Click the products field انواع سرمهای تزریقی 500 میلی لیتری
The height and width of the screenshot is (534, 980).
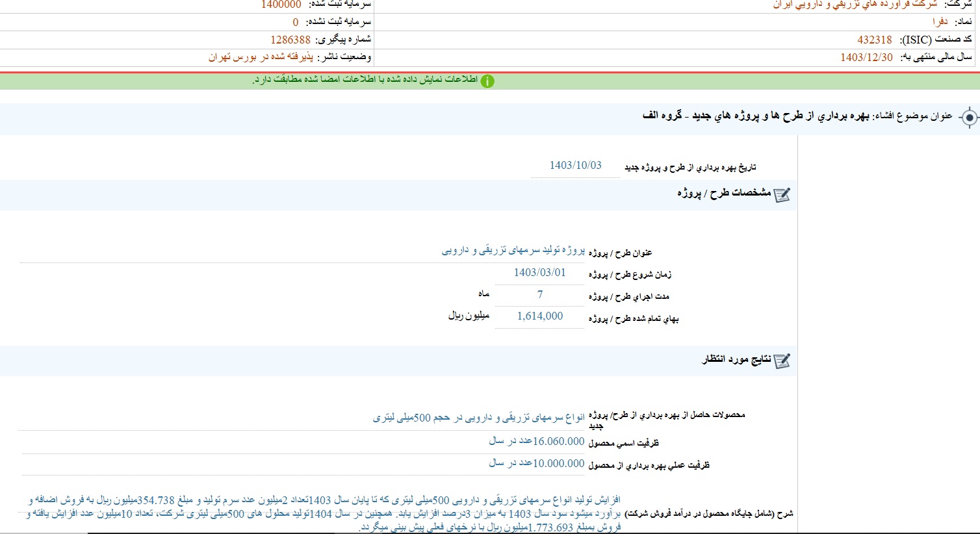pos(479,418)
